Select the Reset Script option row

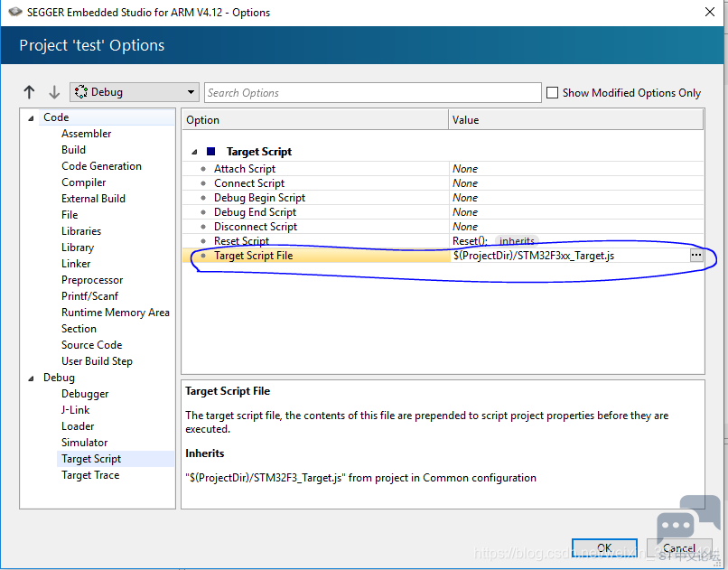point(443,241)
